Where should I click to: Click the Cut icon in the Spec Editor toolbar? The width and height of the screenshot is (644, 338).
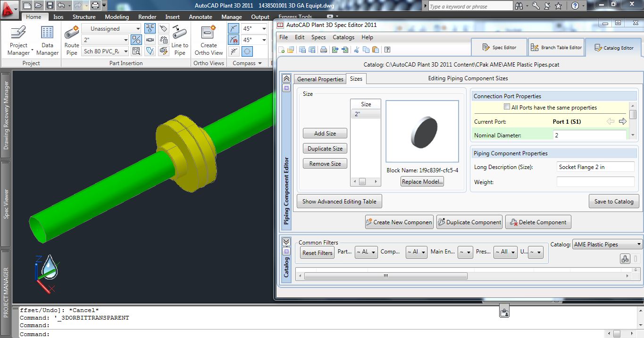(357, 50)
